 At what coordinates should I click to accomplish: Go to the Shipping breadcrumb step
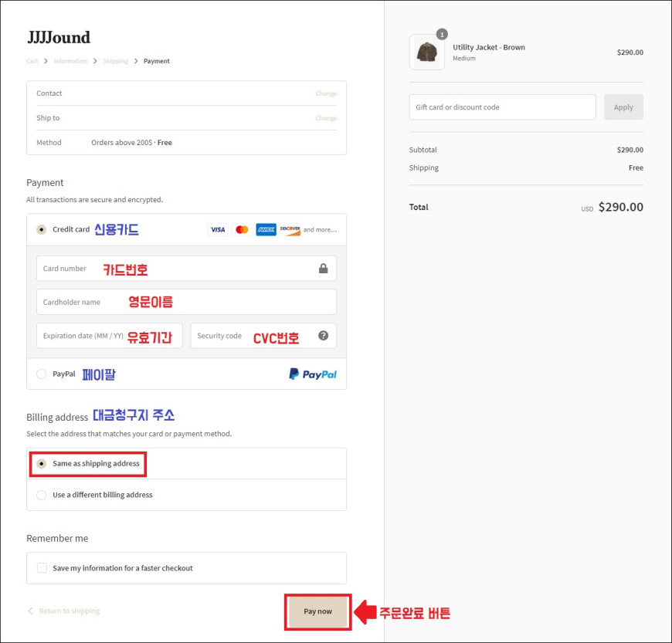coord(115,61)
